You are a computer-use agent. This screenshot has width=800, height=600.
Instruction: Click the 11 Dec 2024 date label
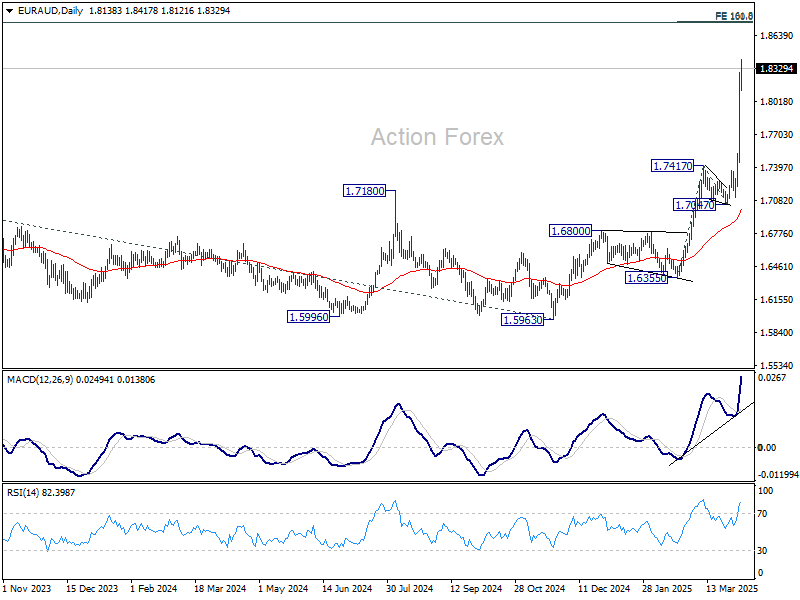pyautogui.click(x=604, y=589)
